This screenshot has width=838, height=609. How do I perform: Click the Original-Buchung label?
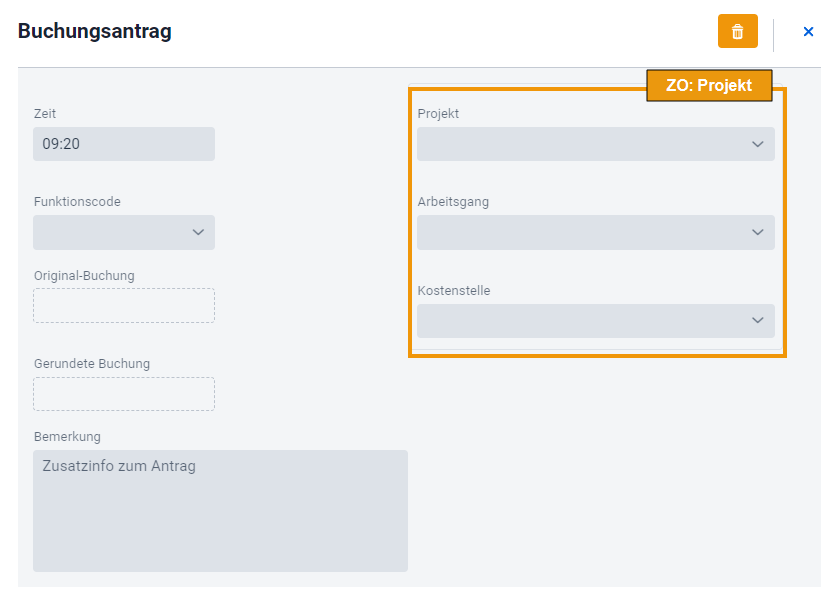pyautogui.click(x=84, y=276)
